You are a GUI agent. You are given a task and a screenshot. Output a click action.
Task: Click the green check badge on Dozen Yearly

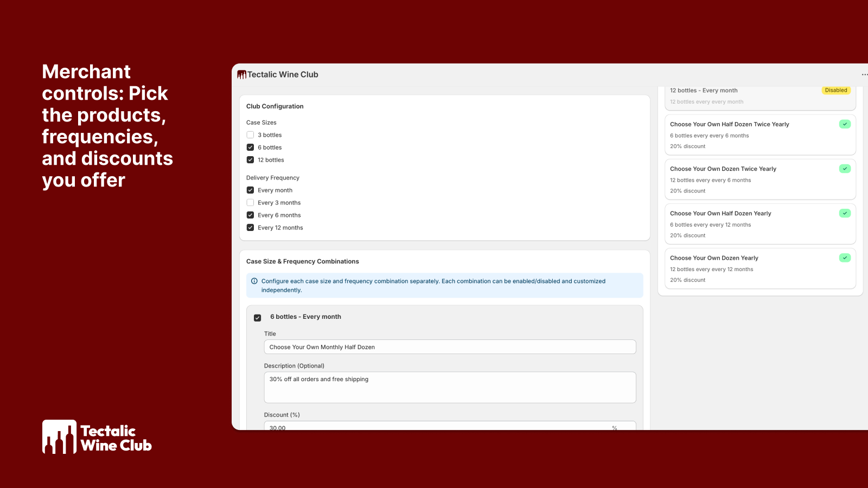[845, 258]
